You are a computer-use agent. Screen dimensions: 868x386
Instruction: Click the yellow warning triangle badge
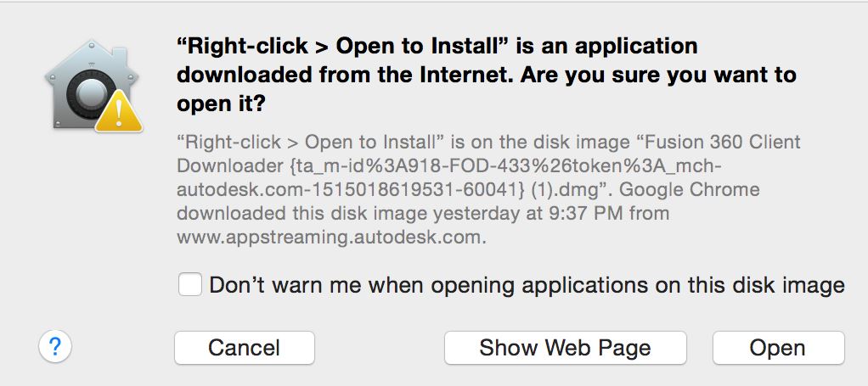coord(118,112)
